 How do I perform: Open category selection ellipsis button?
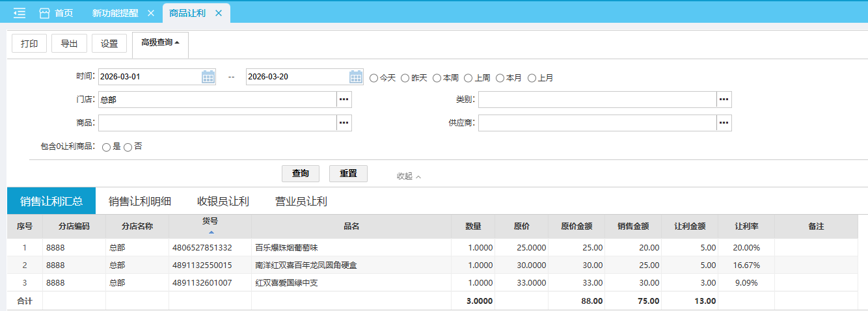(724, 100)
